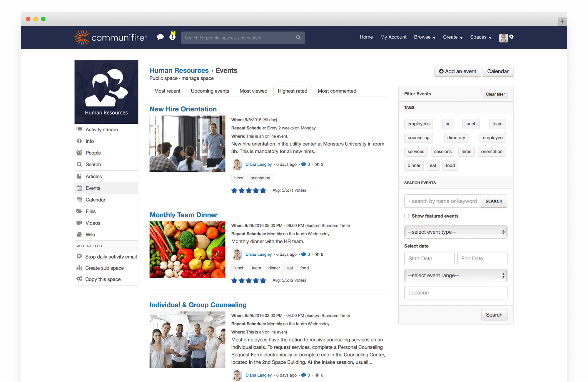
Task: Open the Wiki book icon
Action: coord(79,234)
